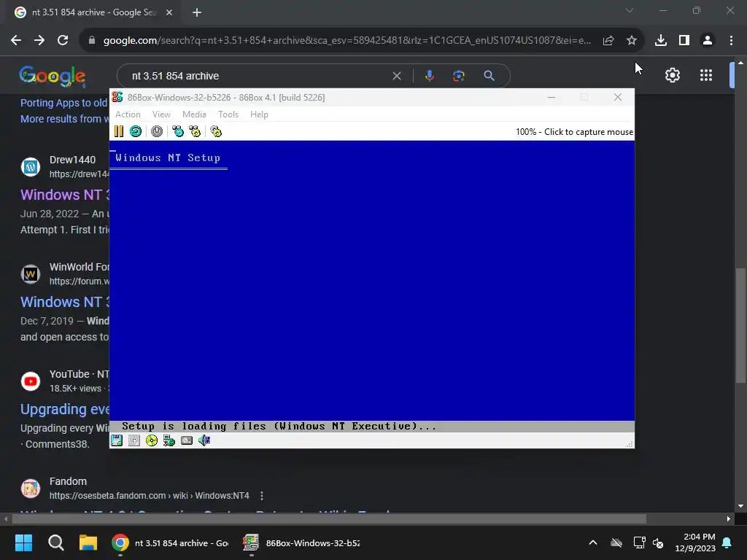
Task: Click the ACPI shutdown power button
Action: 157,131
